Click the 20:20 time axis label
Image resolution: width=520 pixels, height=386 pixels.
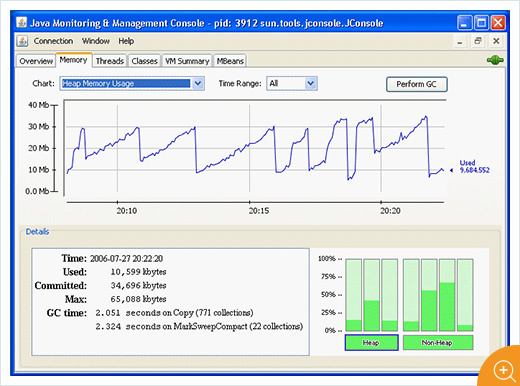(x=390, y=211)
